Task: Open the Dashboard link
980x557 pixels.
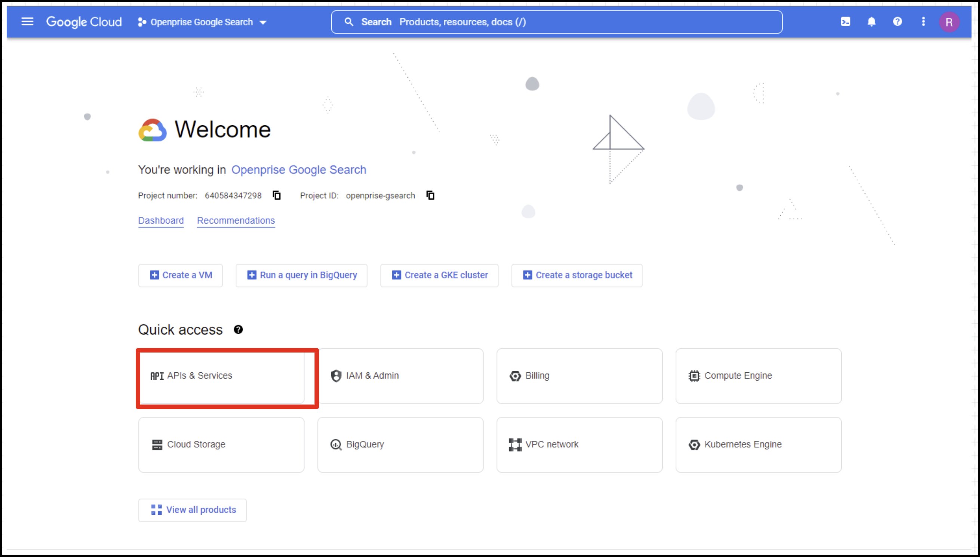Action: point(161,221)
